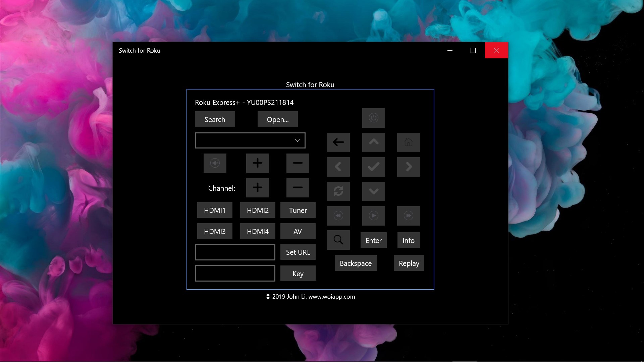This screenshot has width=644, height=362.
Task: Increase volume with the plus button
Action: (x=257, y=163)
